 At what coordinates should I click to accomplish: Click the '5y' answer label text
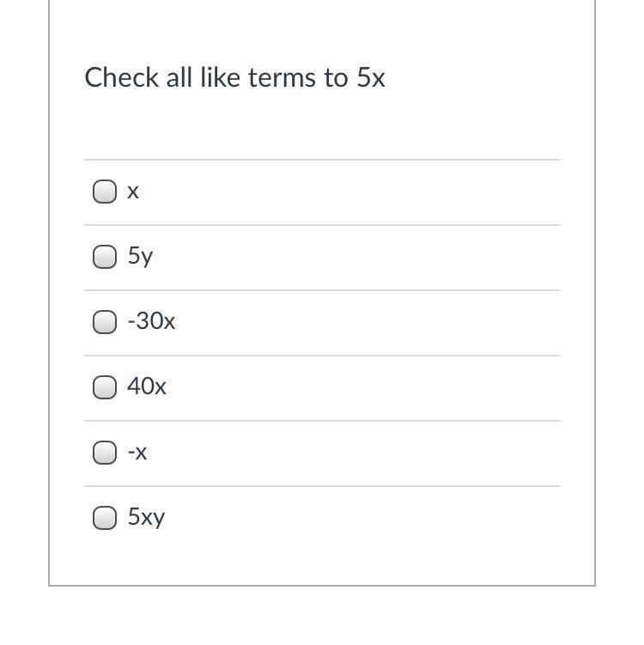click(140, 256)
